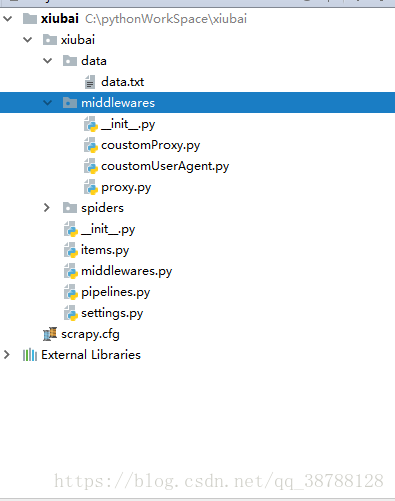
Task: Select the middlewares folder row
Action: (x=197, y=103)
